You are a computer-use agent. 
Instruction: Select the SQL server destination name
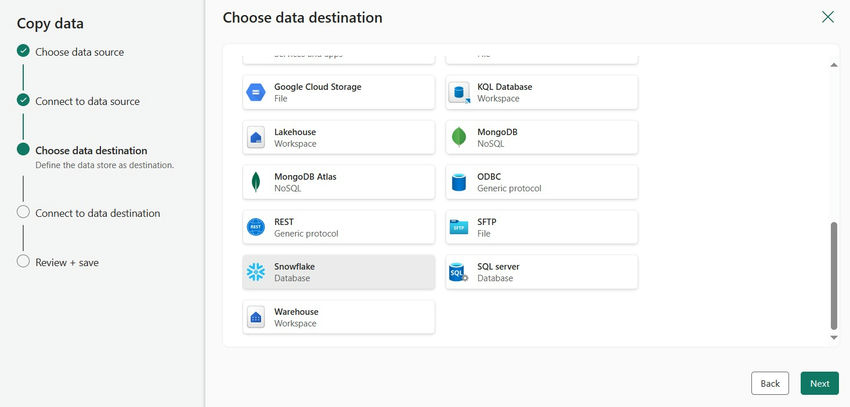pos(498,267)
